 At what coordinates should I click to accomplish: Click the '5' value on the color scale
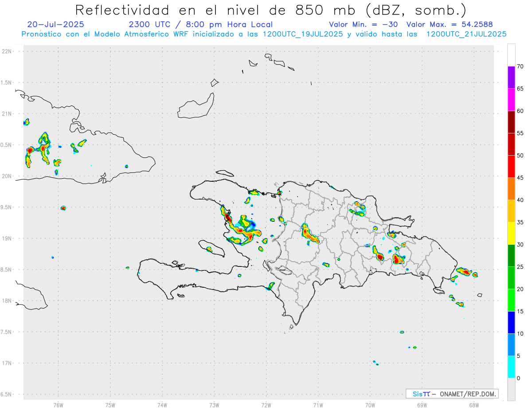coord(519,356)
